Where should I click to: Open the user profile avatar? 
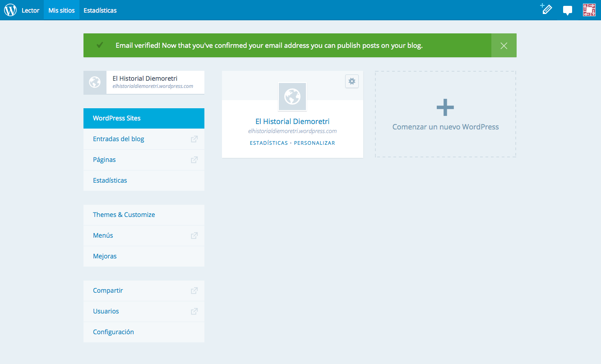(x=589, y=10)
